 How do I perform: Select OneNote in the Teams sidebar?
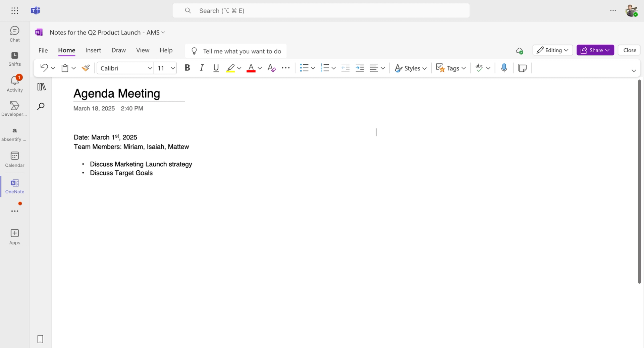point(15,186)
